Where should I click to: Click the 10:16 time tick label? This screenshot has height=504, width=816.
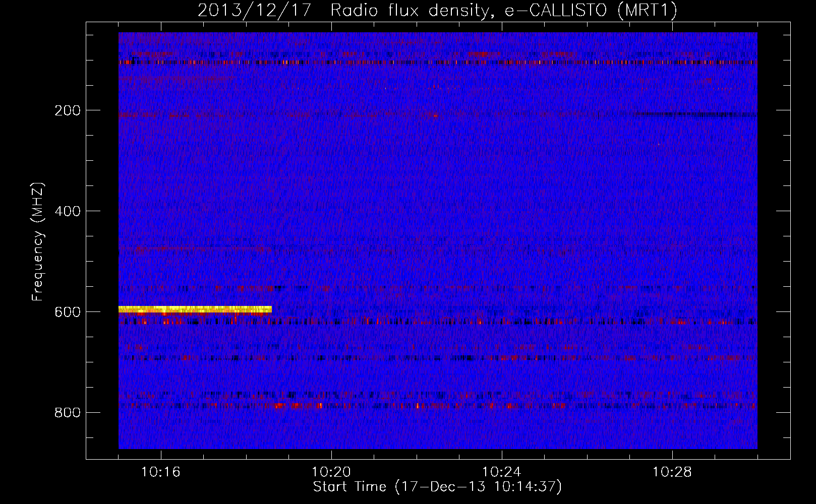coord(160,472)
